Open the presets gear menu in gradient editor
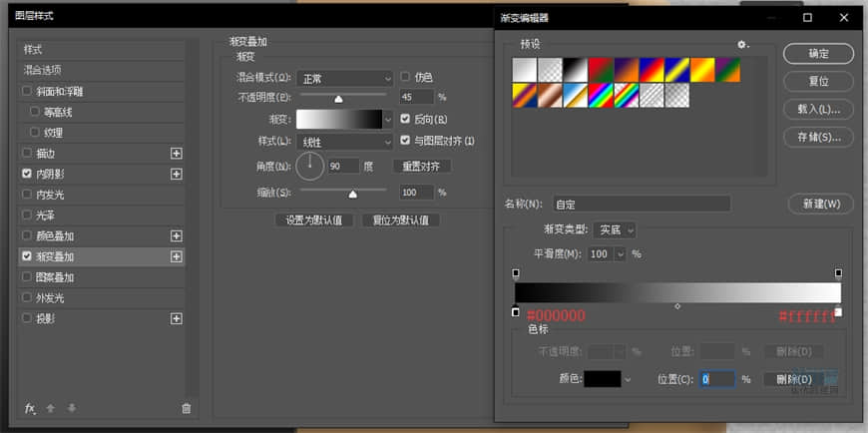This screenshot has width=868, height=433. [x=743, y=45]
